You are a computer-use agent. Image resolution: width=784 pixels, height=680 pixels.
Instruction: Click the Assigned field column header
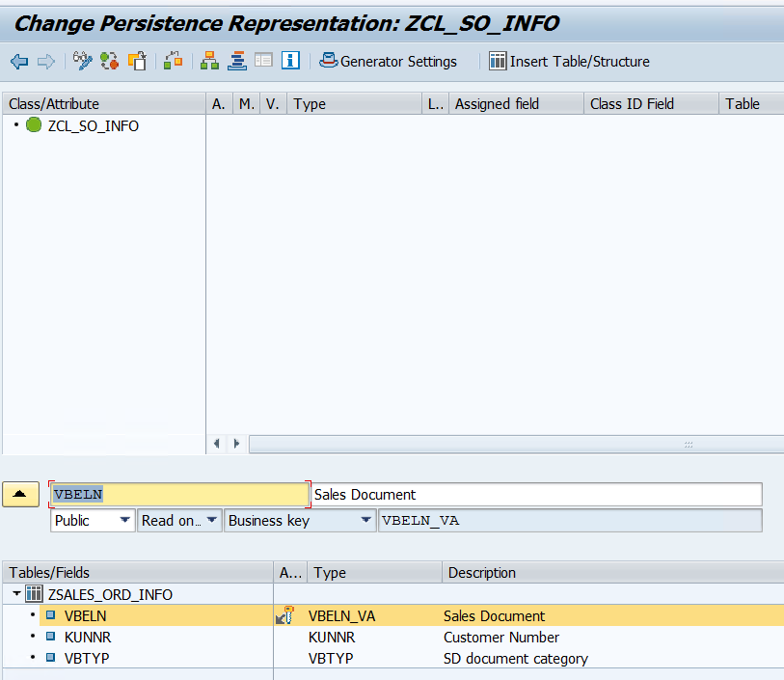click(x=516, y=103)
